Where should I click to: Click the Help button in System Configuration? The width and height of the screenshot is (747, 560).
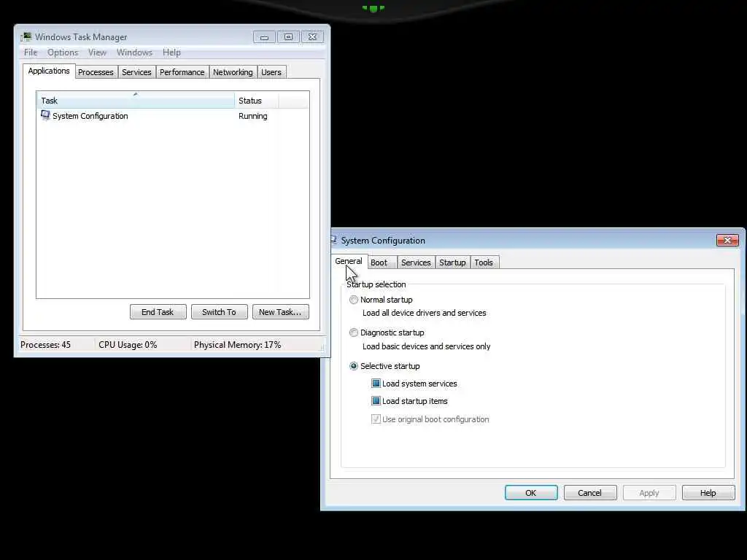click(x=708, y=493)
